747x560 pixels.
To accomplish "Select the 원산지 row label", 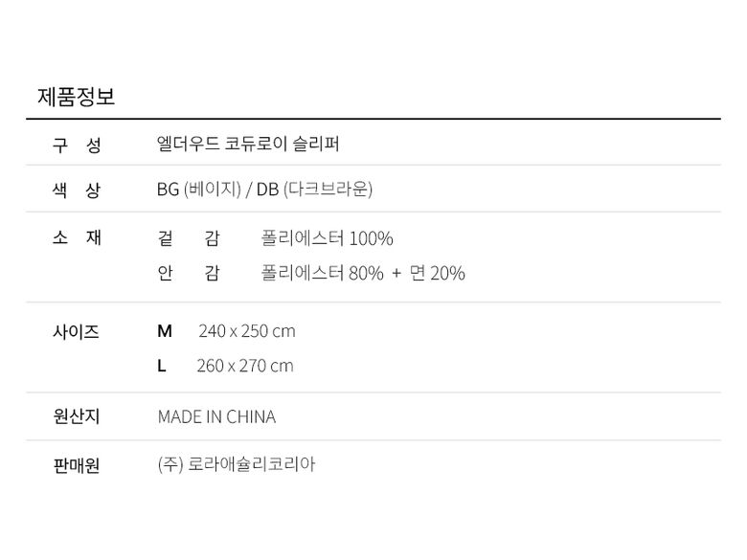I will [76, 416].
